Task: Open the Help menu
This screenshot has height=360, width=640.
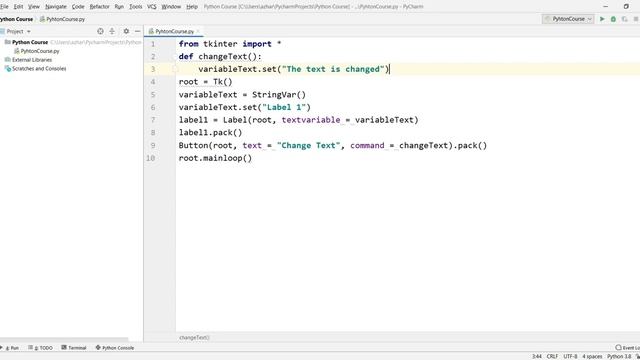Action: [192, 7]
